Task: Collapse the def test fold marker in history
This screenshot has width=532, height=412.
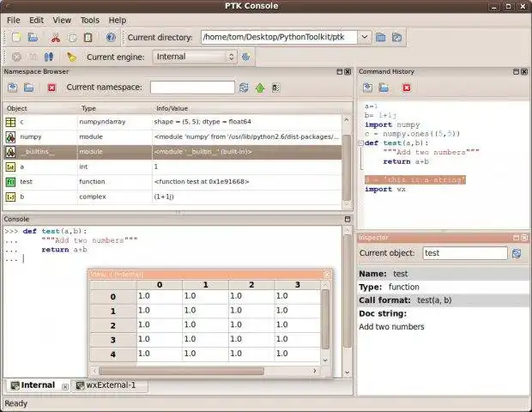Action: coord(360,142)
